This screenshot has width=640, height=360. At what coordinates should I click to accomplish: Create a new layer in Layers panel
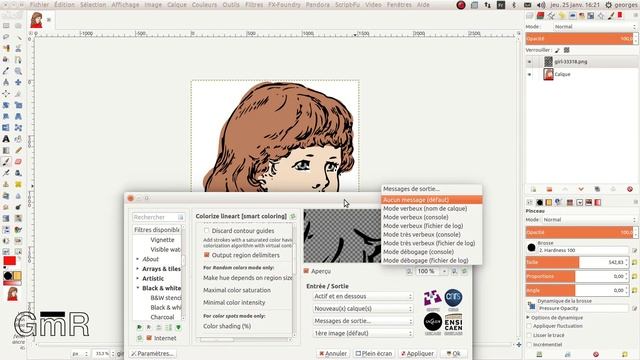click(533, 189)
